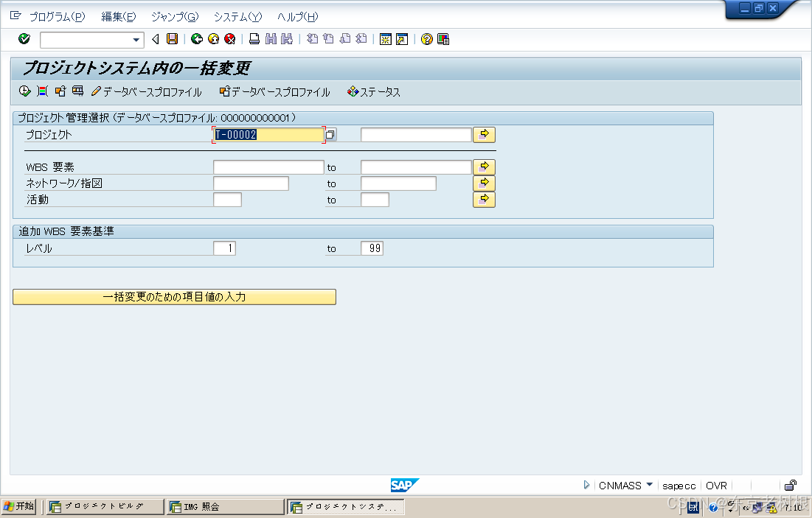This screenshot has height=518, width=812.
Task: Click the プロジェクト field containing T-00002
Action: point(268,135)
